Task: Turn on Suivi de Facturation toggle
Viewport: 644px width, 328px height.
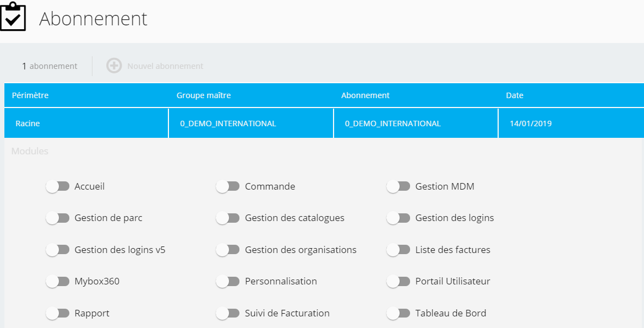Action: coord(228,313)
